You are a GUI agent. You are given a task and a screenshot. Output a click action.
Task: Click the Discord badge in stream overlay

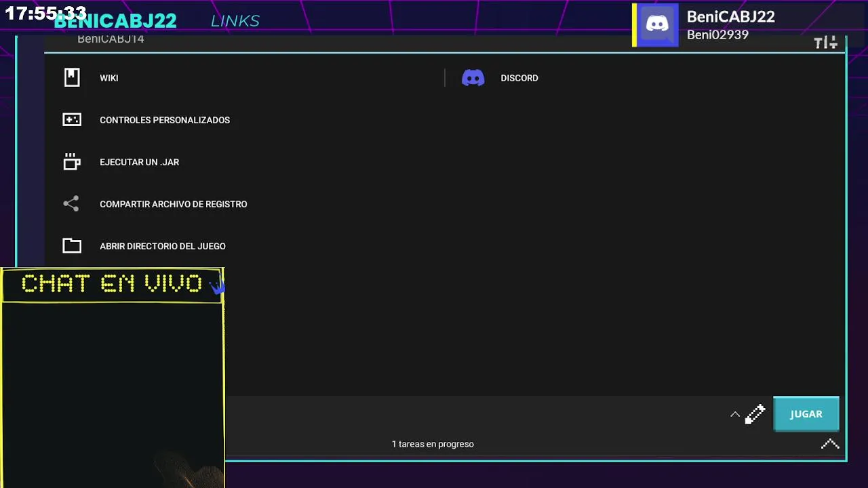(657, 25)
